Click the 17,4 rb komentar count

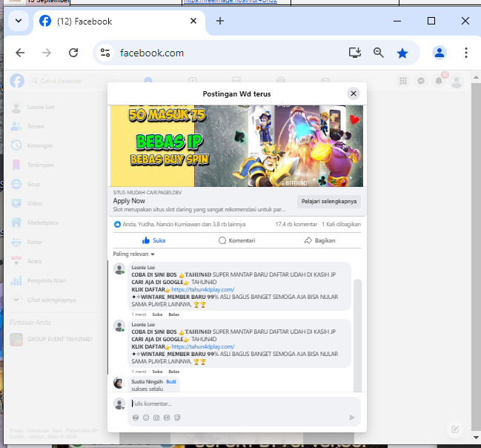click(x=296, y=224)
